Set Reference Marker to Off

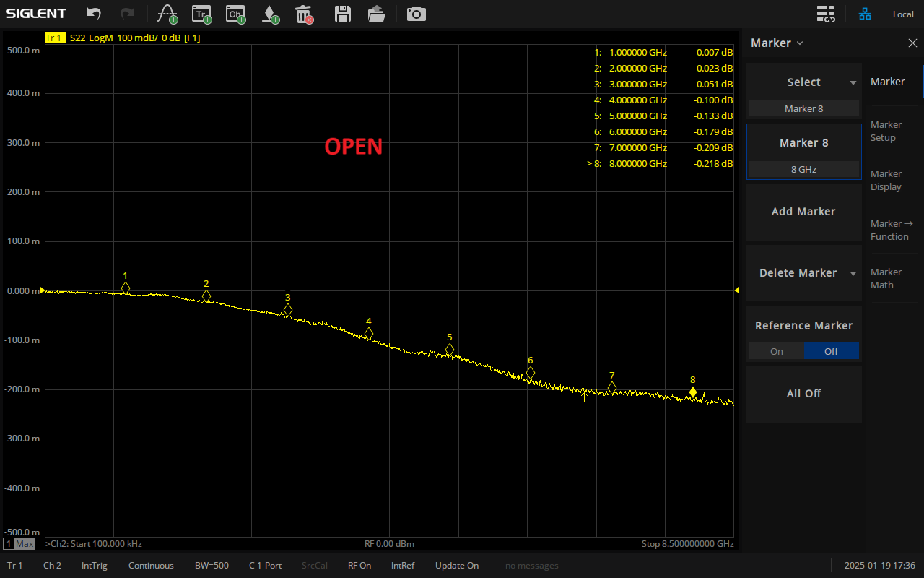click(831, 351)
